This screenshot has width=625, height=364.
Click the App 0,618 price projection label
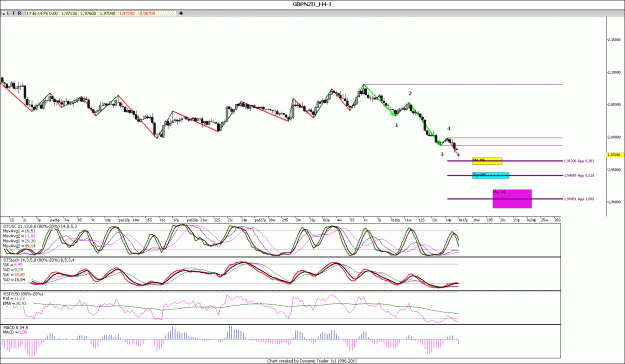tap(579, 175)
